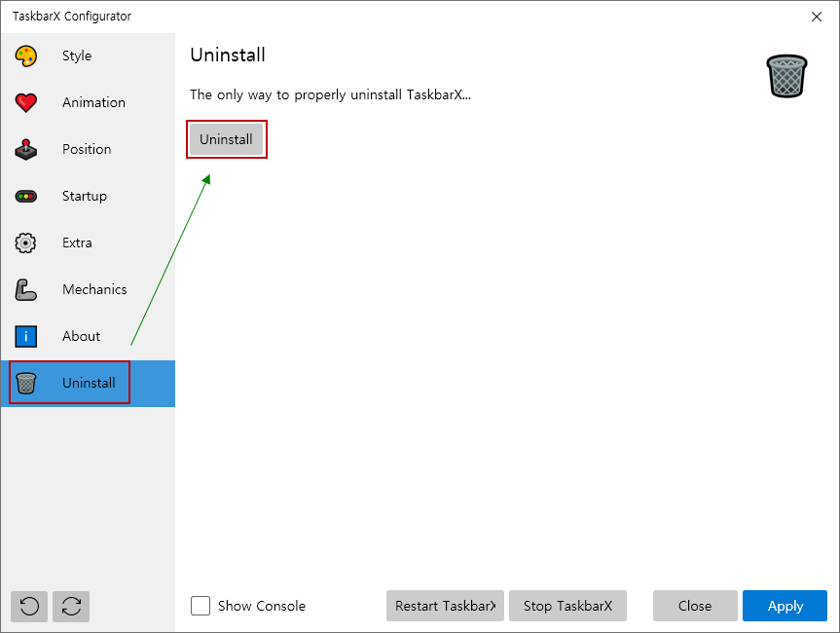Image resolution: width=840 pixels, height=633 pixels.
Task: Click the refresh circular arrows button
Action: (x=71, y=606)
